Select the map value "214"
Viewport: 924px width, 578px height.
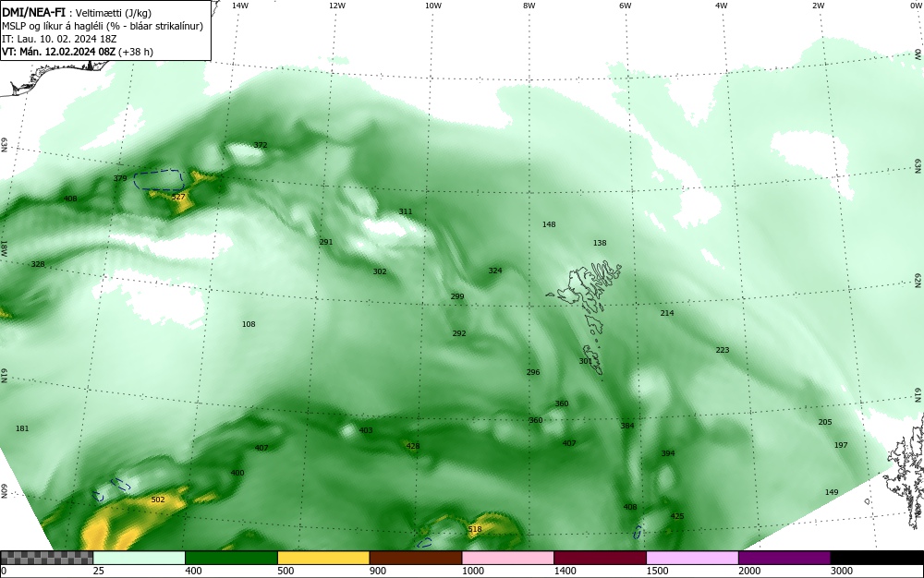click(667, 314)
